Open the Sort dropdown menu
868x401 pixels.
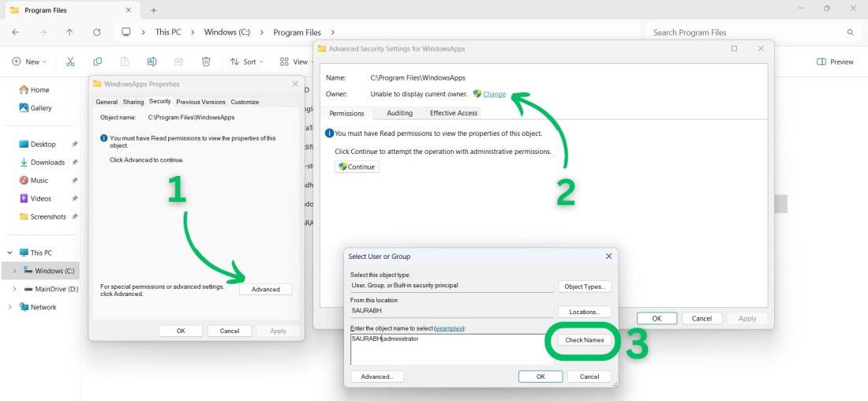point(246,62)
